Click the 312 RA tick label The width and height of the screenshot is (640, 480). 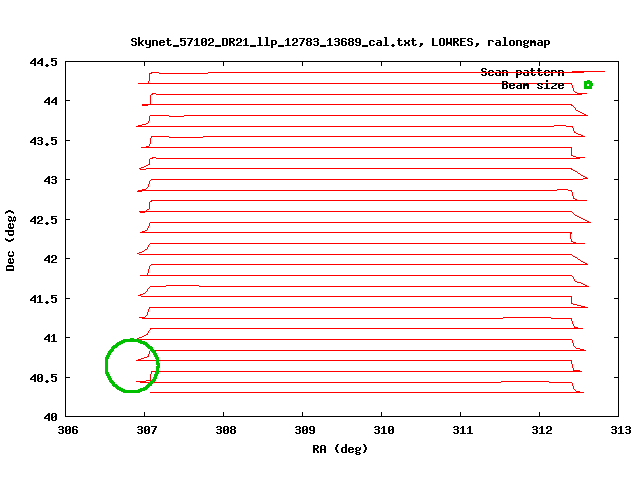point(542,430)
